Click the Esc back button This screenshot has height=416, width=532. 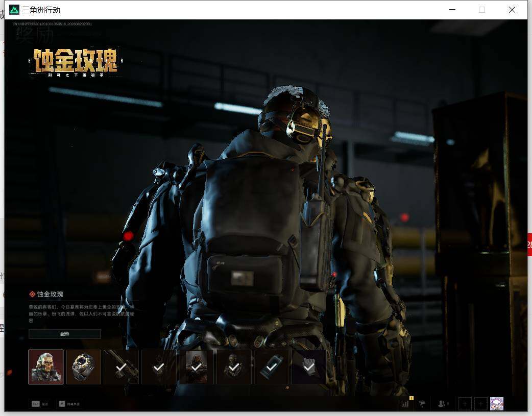tap(40, 404)
